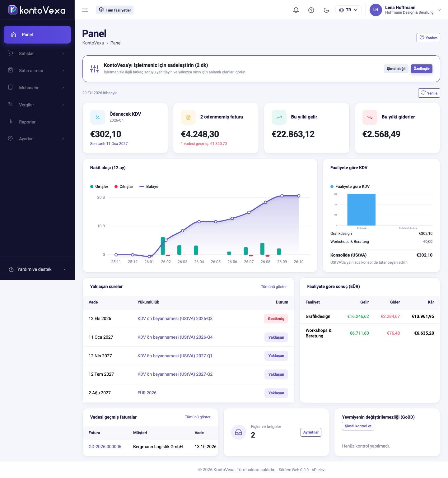This screenshot has width=448, height=478.
Task: Open the Tüm faaliyetler activity selector
Action: (x=115, y=10)
